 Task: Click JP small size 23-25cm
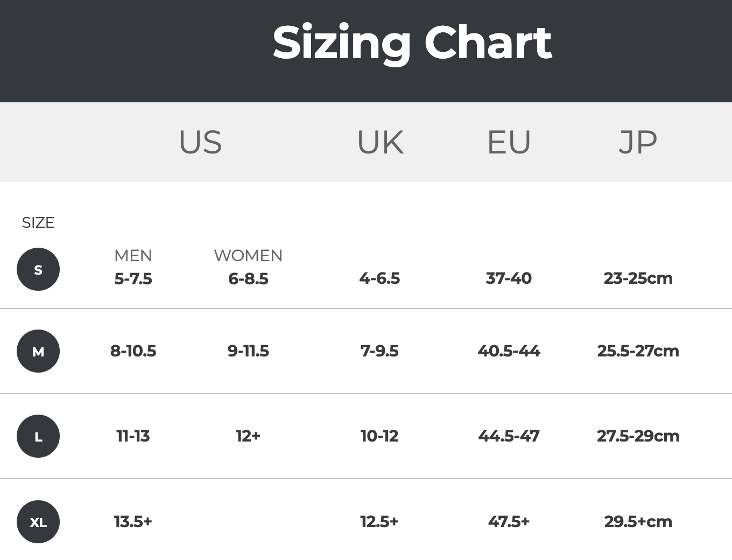coord(638,278)
